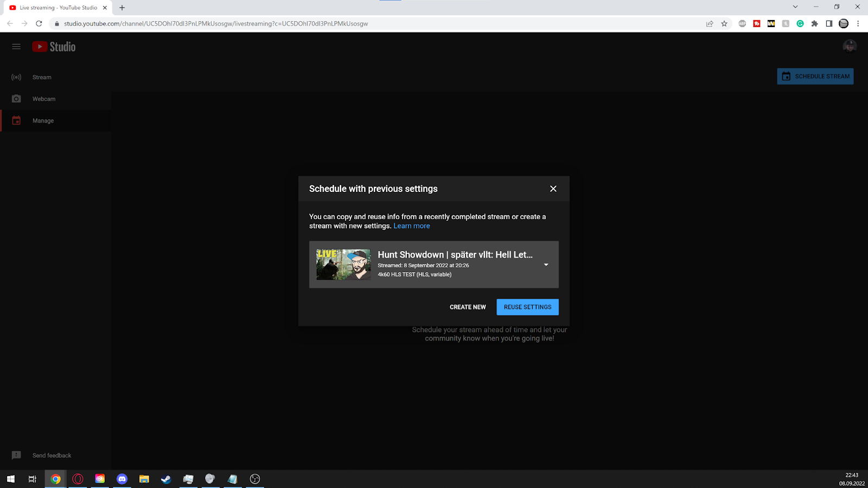The width and height of the screenshot is (868, 488).
Task: Bookmark this page with the star icon
Action: pos(724,23)
